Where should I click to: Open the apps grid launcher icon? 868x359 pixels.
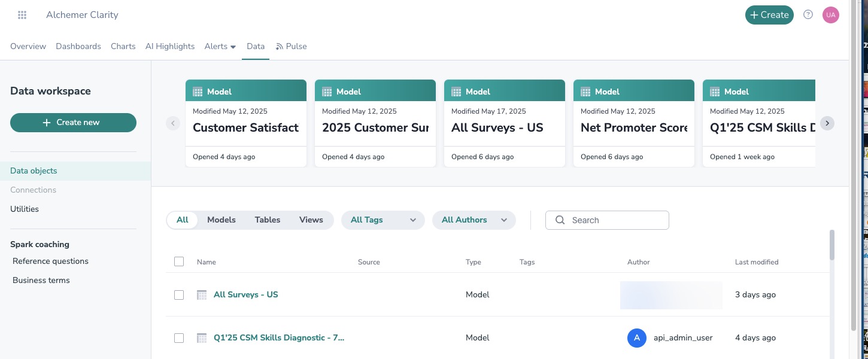(22, 15)
